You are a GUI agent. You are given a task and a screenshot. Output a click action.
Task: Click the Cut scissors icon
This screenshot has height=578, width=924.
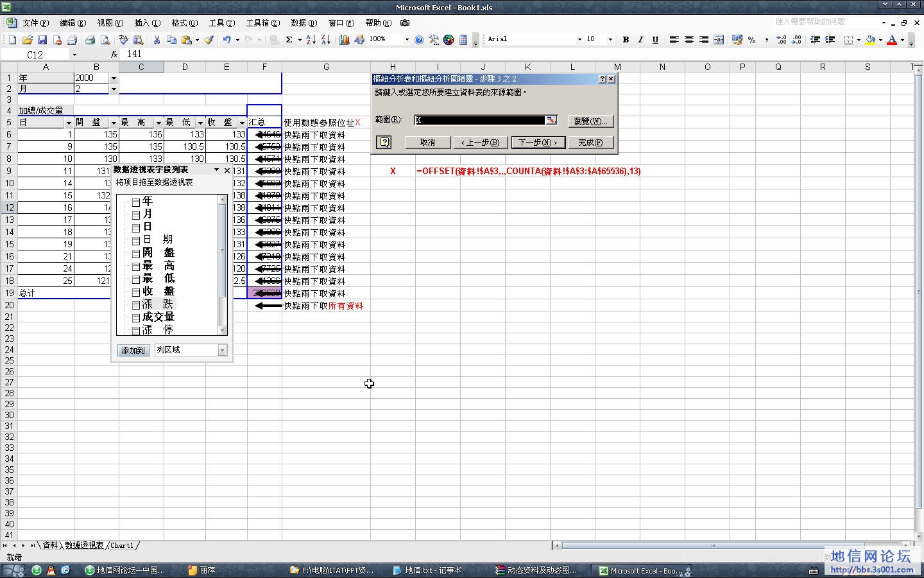coord(157,40)
